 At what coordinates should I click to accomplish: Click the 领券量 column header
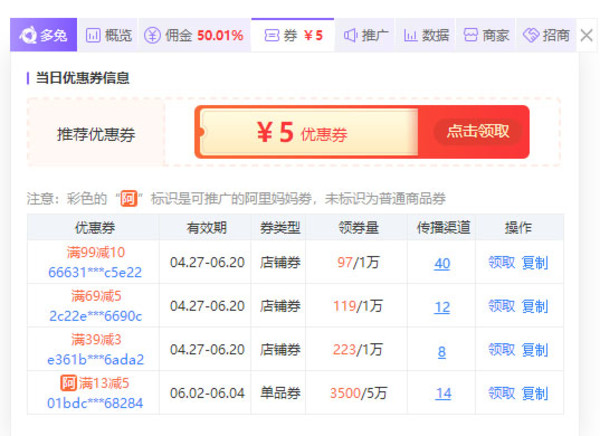pyautogui.click(x=359, y=228)
